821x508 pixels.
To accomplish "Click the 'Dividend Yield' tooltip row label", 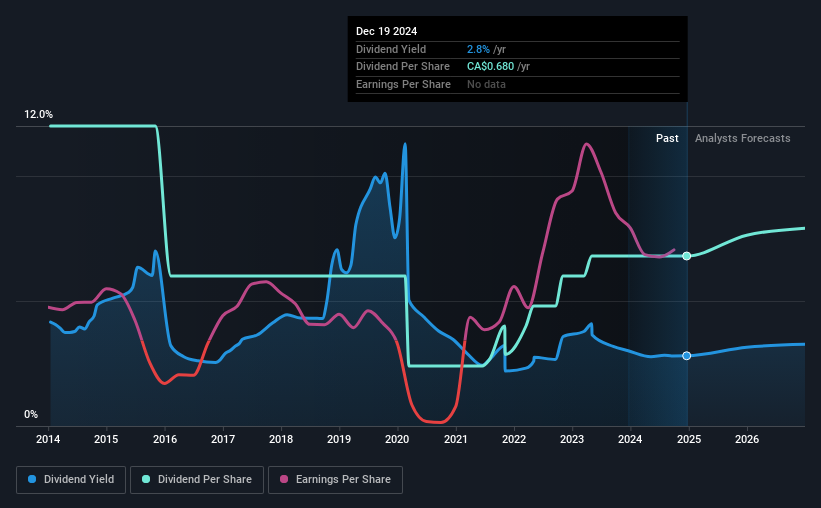I will [391, 49].
